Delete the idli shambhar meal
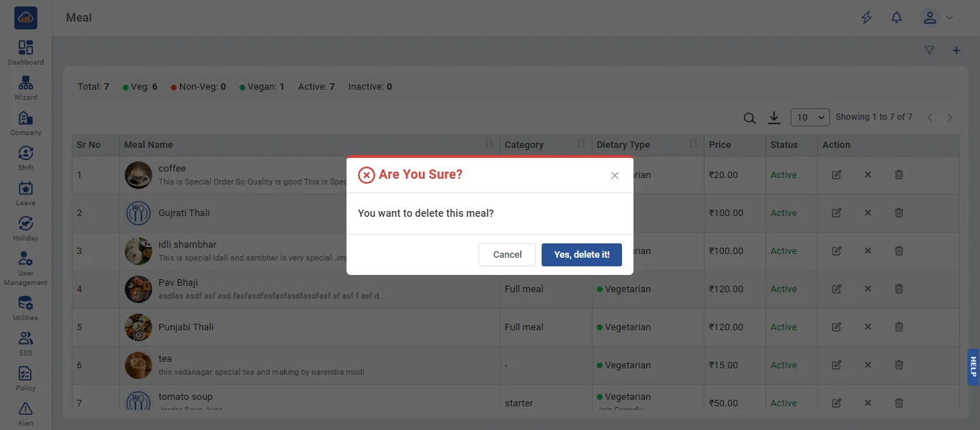This screenshot has width=980, height=430. [899, 251]
